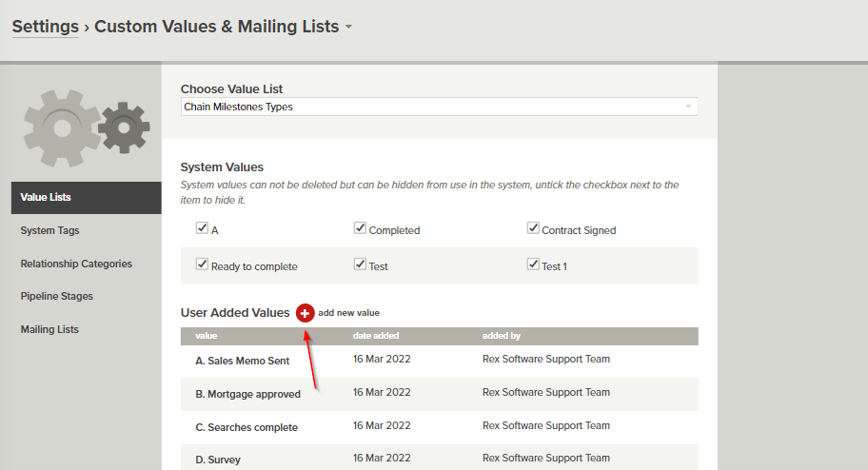The image size is (868, 470).
Task: Switch to Mailing Lists section
Action: (49, 329)
